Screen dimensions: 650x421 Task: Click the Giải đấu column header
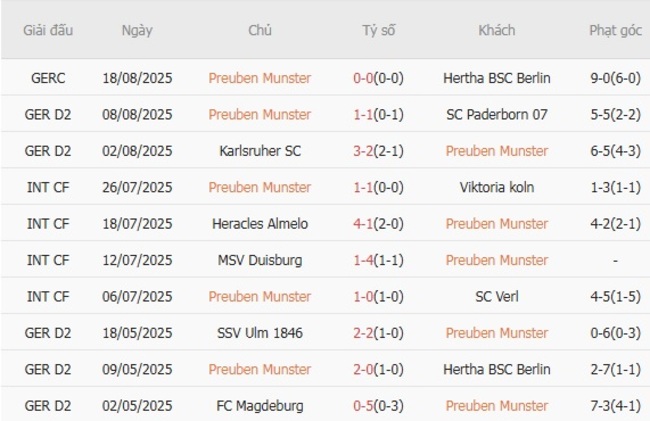(x=49, y=30)
